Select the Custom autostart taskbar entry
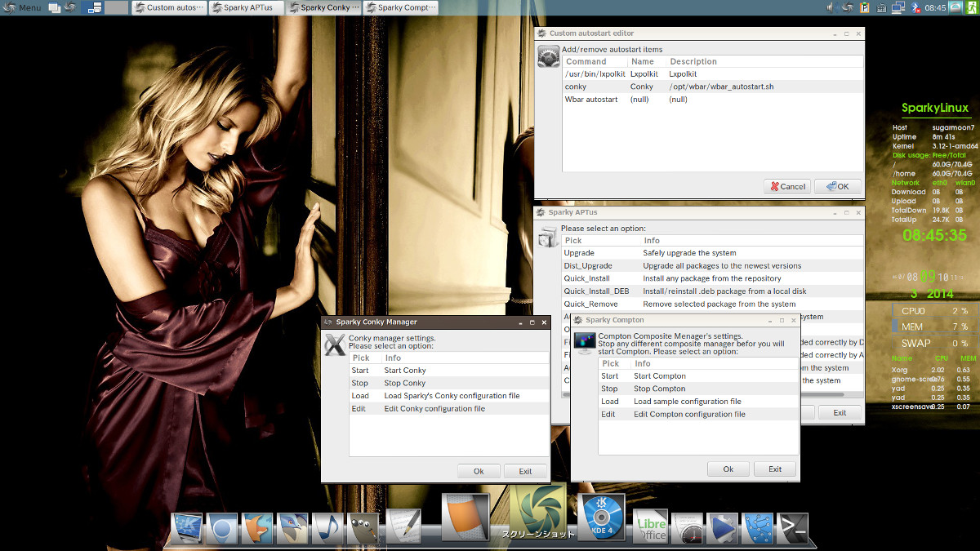This screenshot has width=980, height=551. tap(168, 7)
